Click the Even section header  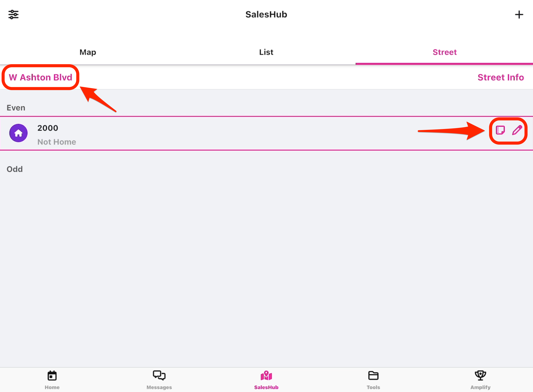click(x=16, y=108)
